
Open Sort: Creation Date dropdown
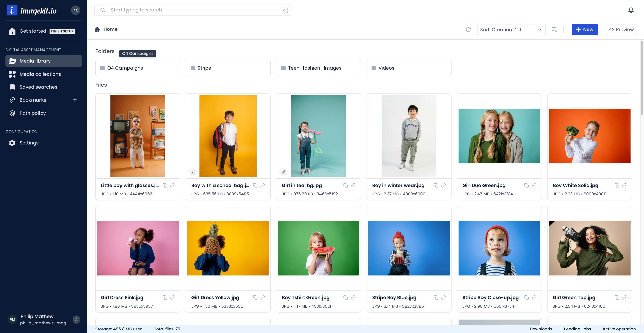coord(511,30)
